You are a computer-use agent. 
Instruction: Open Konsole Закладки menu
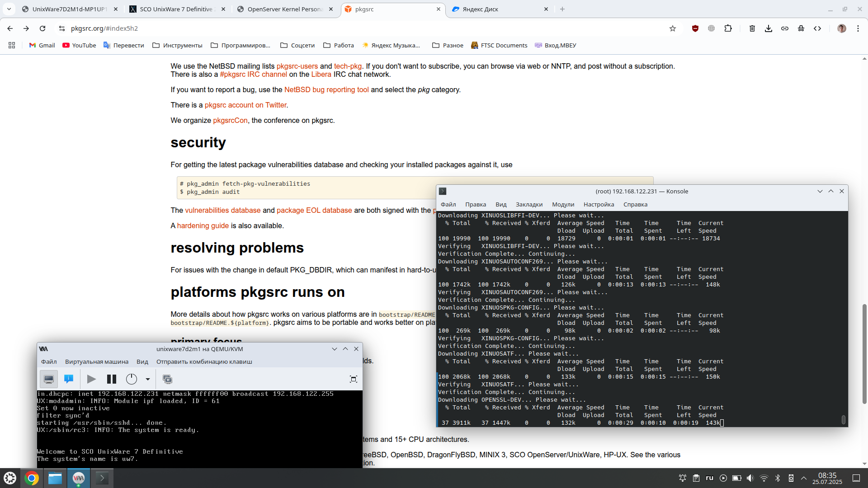tap(529, 204)
